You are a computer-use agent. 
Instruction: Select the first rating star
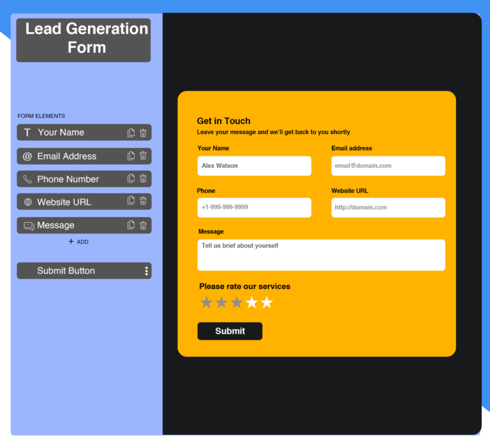tap(206, 302)
